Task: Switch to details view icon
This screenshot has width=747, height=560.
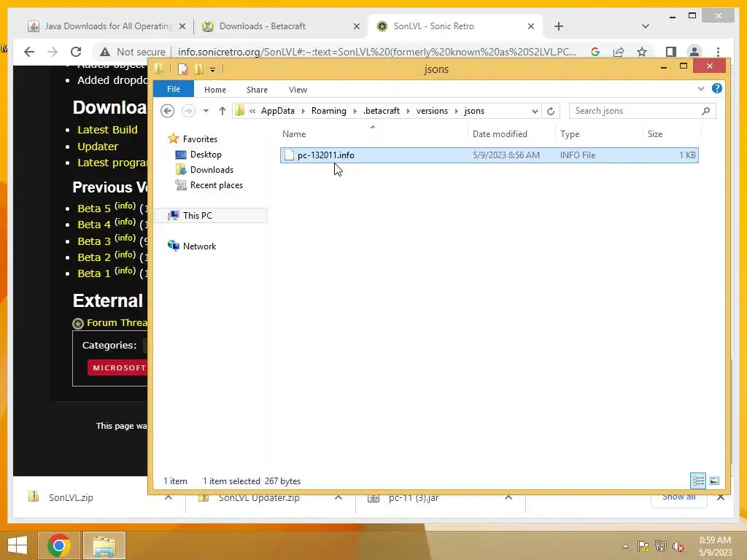Action: (698, 481)
